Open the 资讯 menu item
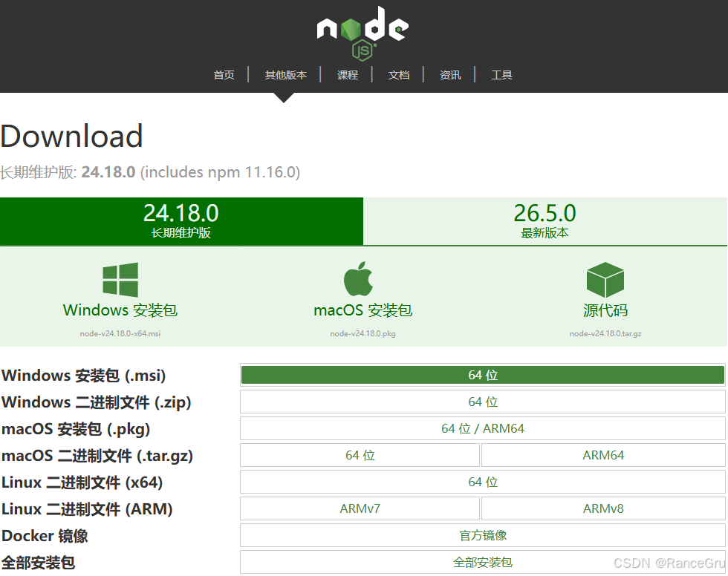The width and height of the screenshot is (728, 576). click(x=450, y=75)
